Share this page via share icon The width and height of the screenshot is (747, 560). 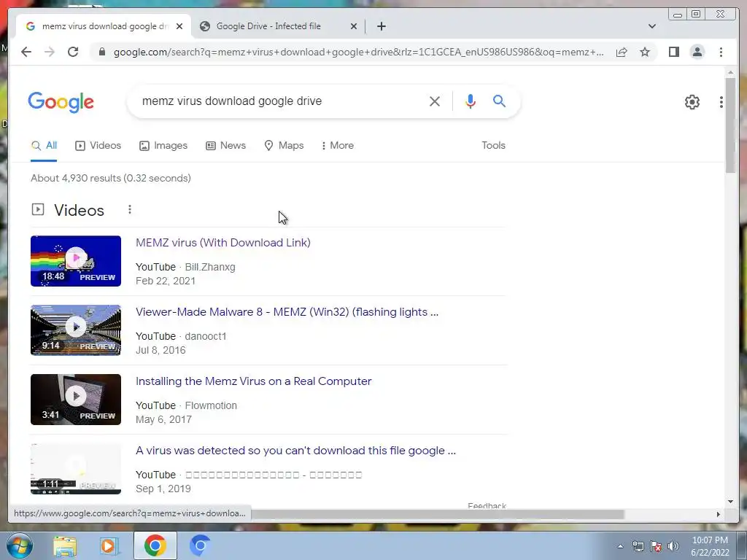click(x=622, y=52)
